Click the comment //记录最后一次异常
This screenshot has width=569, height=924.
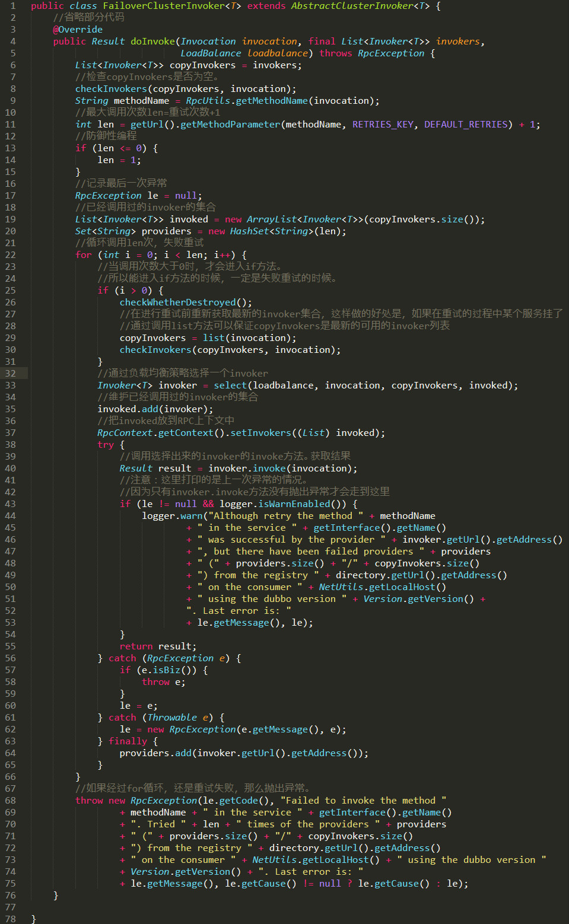click(121, 184)
